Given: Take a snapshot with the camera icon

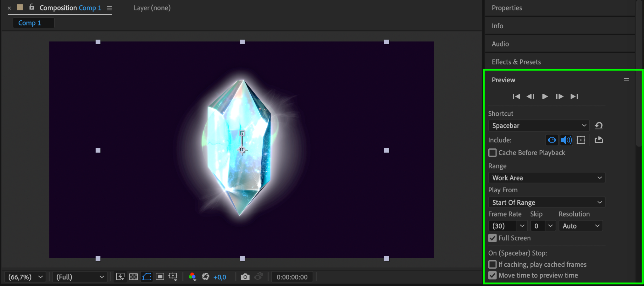Looking at the screenshot, I should [245, 277].
